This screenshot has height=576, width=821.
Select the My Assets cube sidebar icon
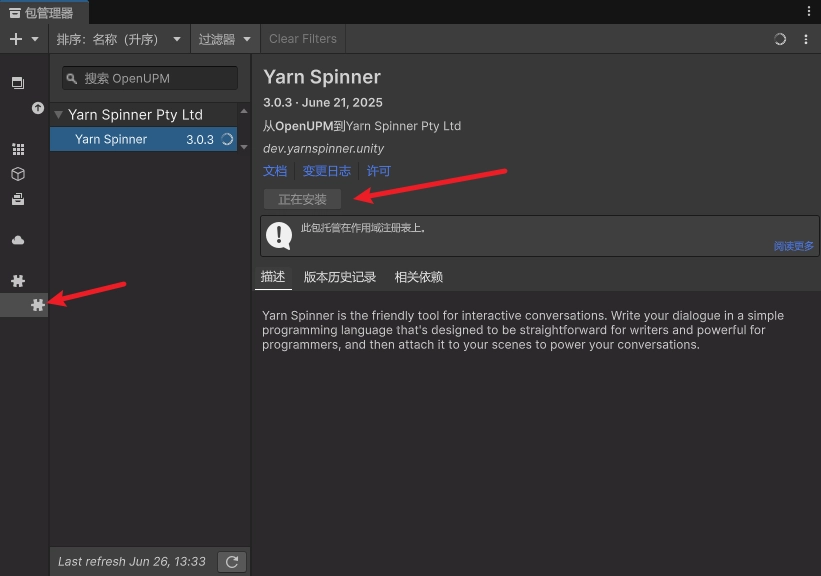coord(18,174)
